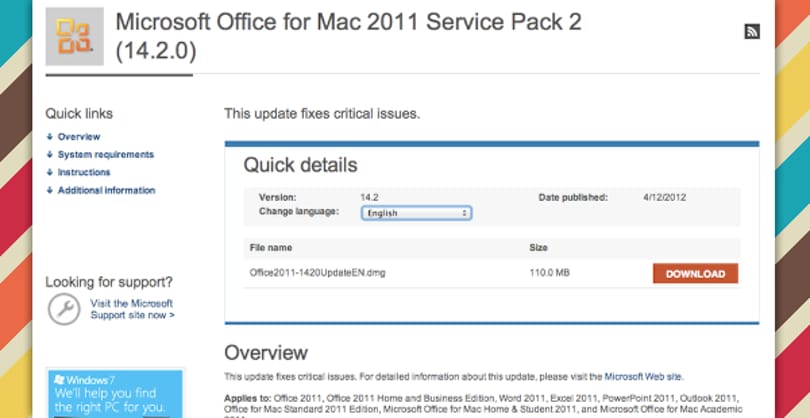Jump to Overview quick link
The image size is (810, 418).
(79, 137)
